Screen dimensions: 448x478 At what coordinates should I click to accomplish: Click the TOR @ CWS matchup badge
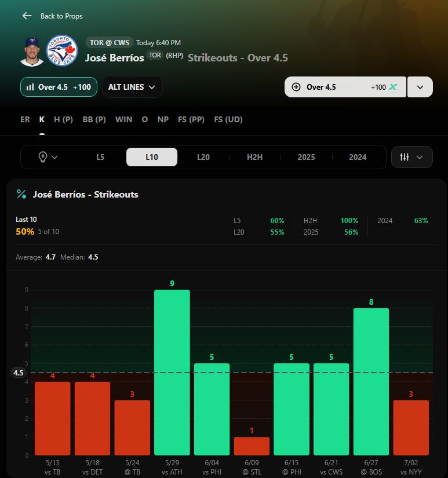(x=109, y=43)
